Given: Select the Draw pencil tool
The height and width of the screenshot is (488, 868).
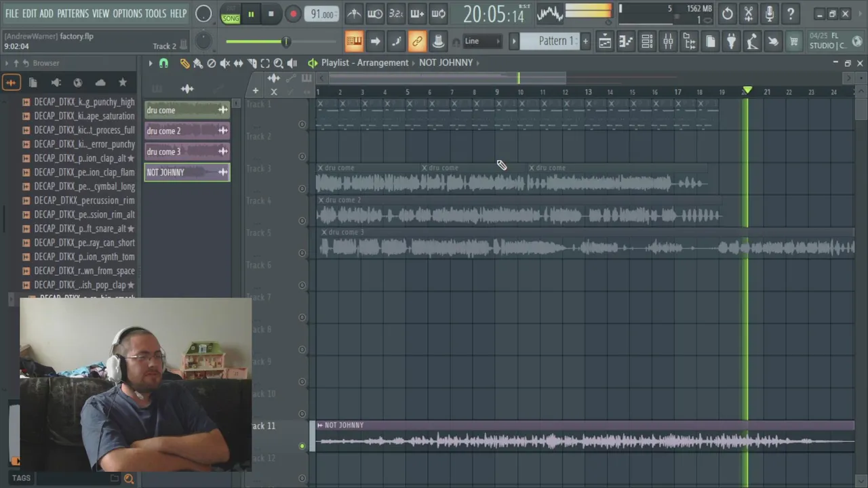Looking at the screenshot, I should tap(184, 63).
